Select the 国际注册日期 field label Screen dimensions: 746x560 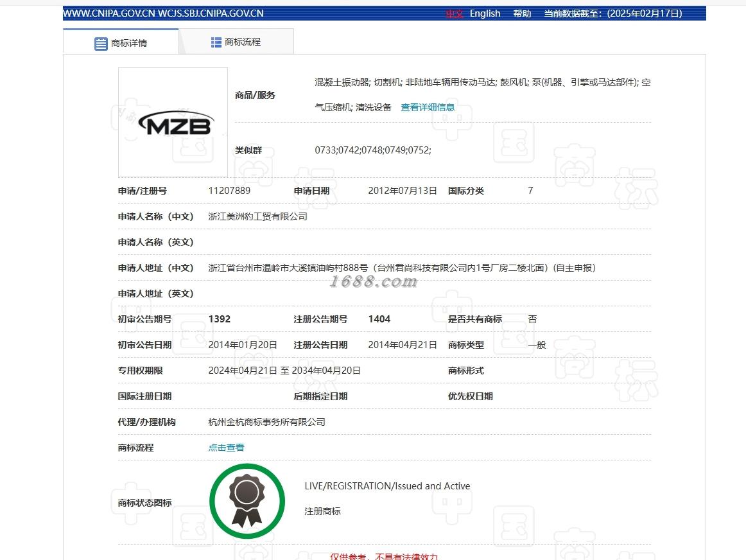point(144,396)
